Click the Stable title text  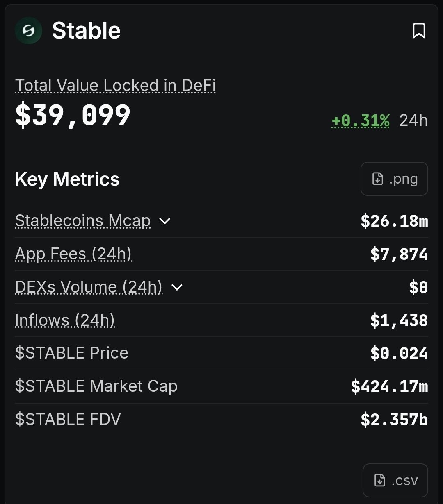click(86, 31)
